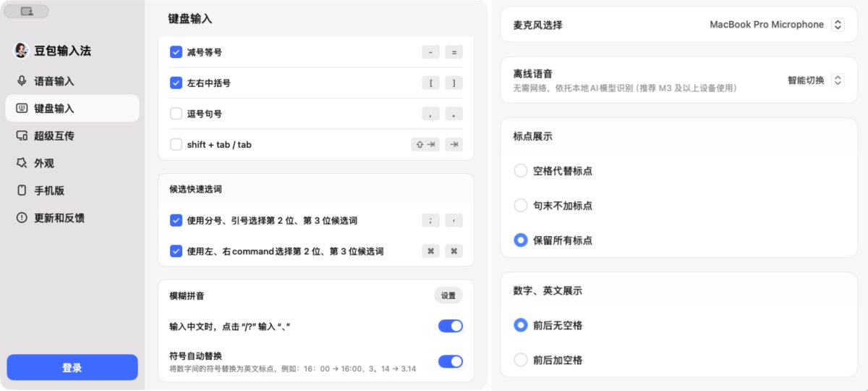The width and height of the screenshot is (868, 391).
Task: Select the 空格代替标点 radio button
Action: coord(520,171)
